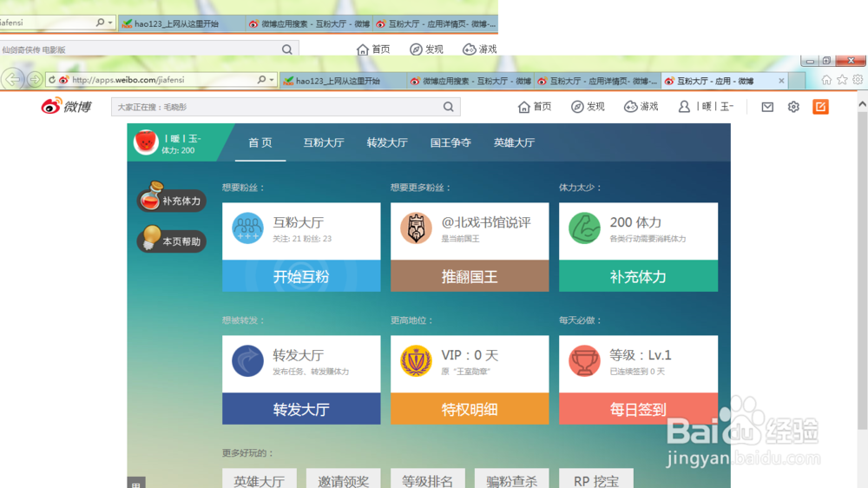Click the 本页帮助 lightbulb sidebar button
The width and height of the screenshot is (868, 488).
coord(172,239)
